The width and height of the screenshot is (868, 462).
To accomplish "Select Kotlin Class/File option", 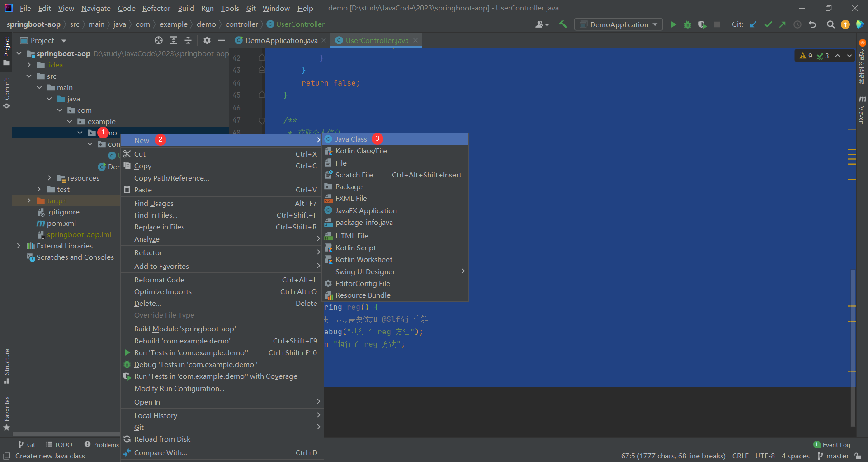I will 396,151.
